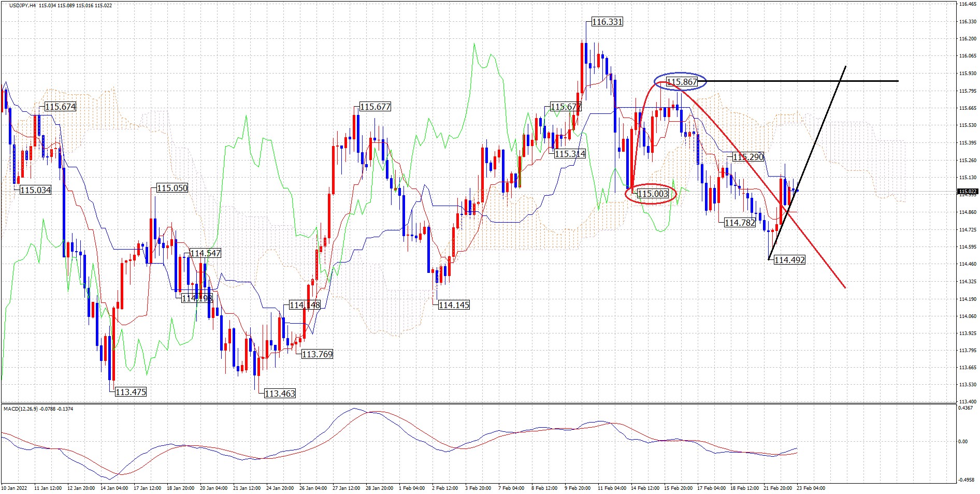The width and height of the screenshot is (980, 494).
Task: Select the 114.492 low price label
Action: click(x=789, y=260)
